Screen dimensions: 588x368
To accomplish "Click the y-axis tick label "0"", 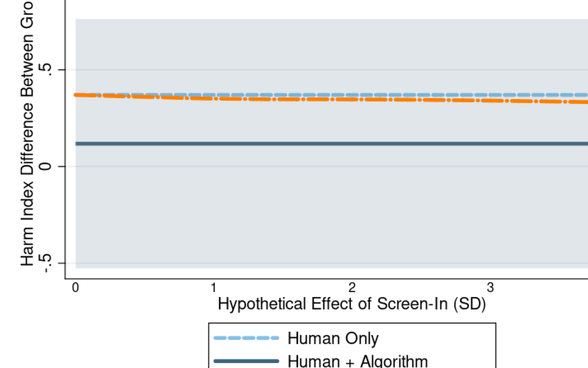I will point(45,166).
